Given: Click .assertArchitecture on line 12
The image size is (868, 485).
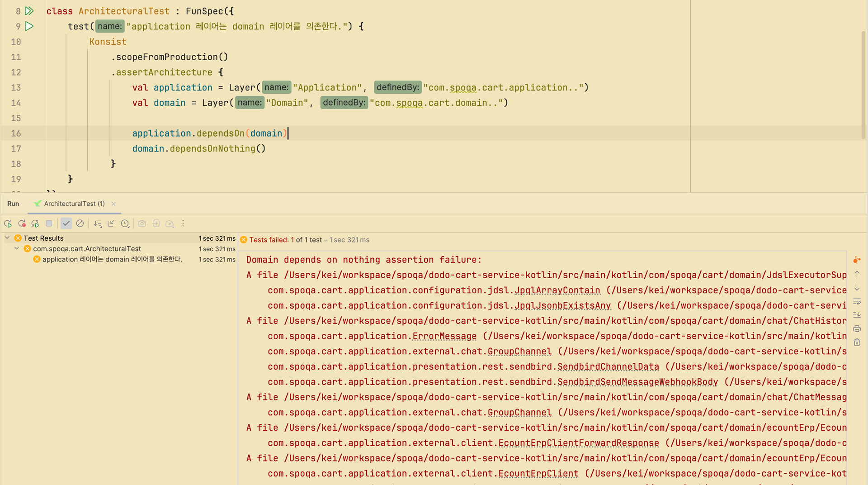Looking at the screenshot, I should click(x=161, y=72).
